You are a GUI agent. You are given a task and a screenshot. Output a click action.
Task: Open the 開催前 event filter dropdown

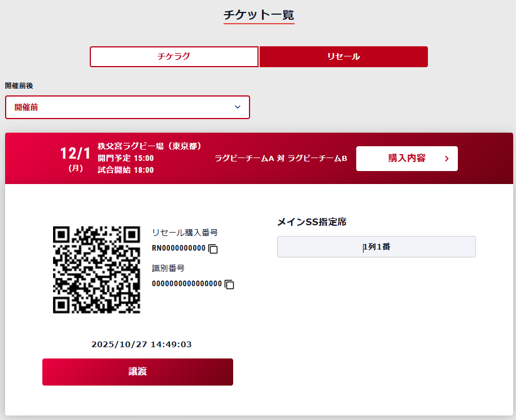click(128, 107)
